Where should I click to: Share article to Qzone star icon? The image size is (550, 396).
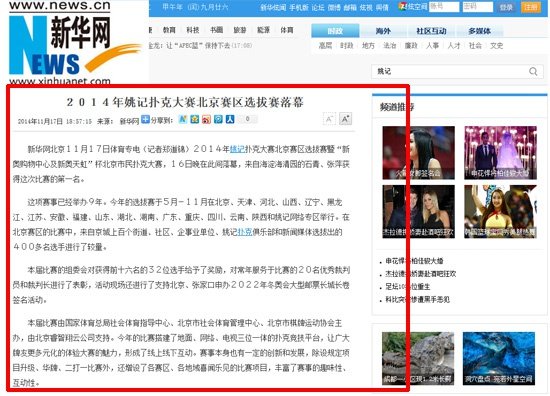point(195,119)
